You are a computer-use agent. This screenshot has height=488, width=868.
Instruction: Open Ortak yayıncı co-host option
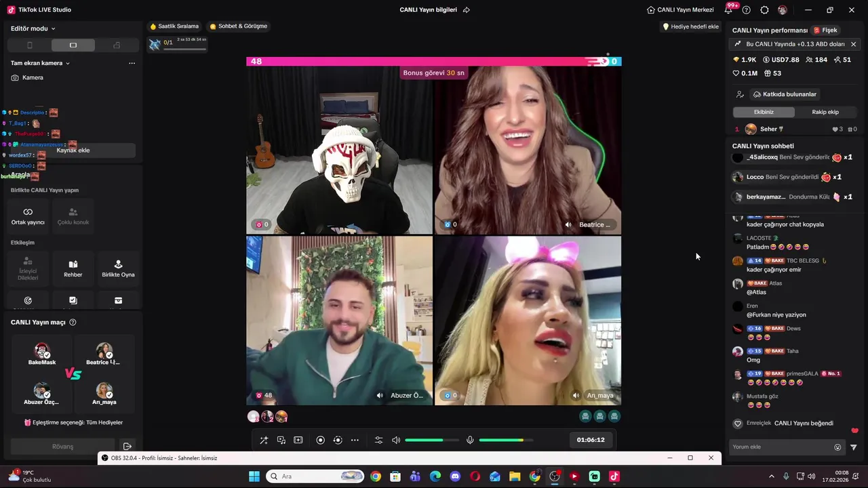pyautogui.click(x=28, y=216)
